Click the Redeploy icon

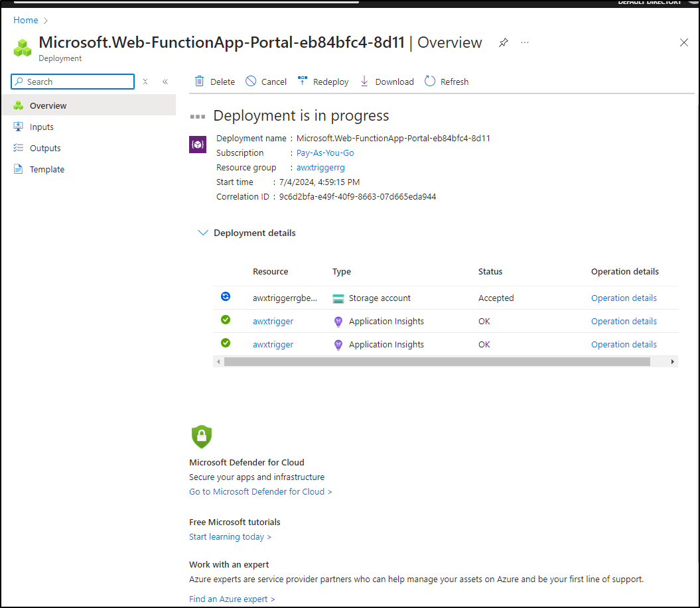pyautogui.click(x=303, y=81)
